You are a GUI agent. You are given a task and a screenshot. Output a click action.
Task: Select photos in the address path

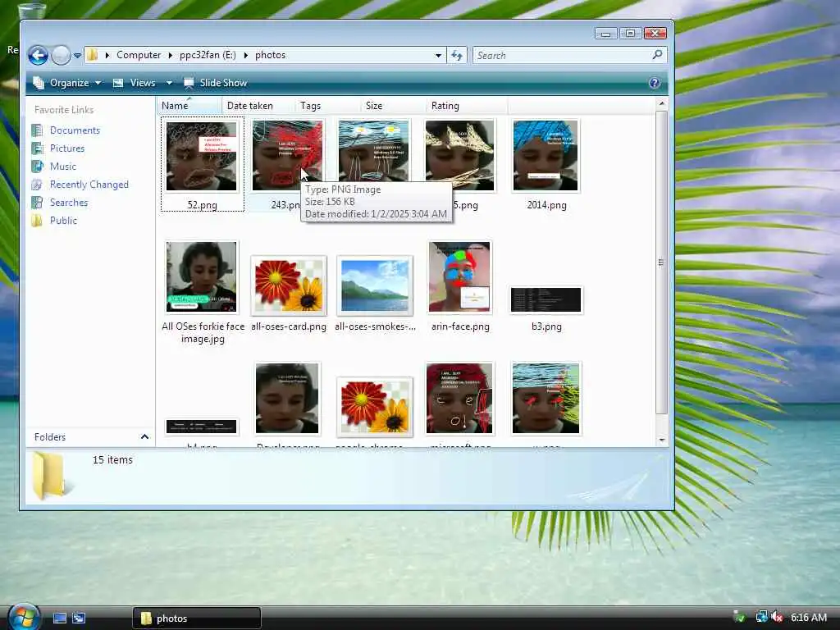point(270,55)
